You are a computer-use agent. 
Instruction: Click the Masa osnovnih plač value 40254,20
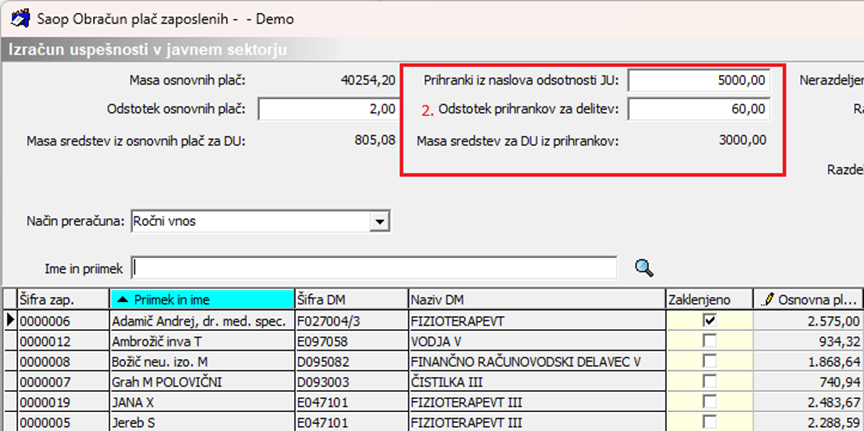pyautogui.click(x=368, y=81)
